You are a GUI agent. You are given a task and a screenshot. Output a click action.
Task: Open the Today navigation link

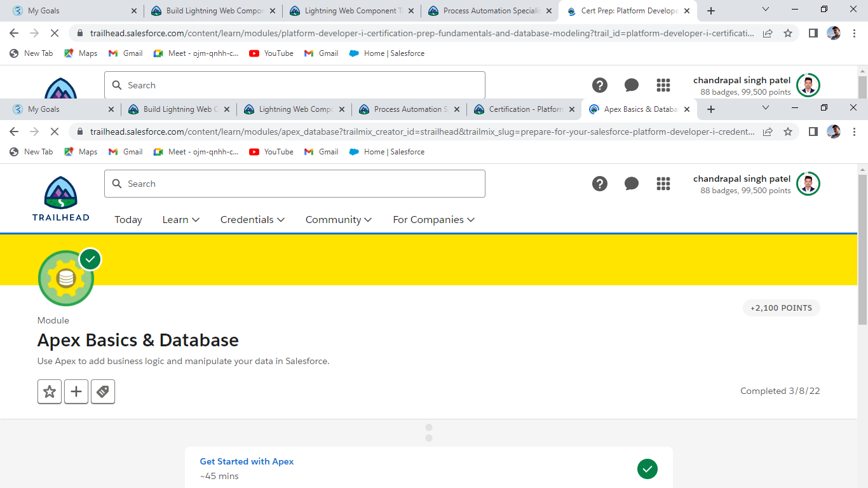[x=128, y=219]
